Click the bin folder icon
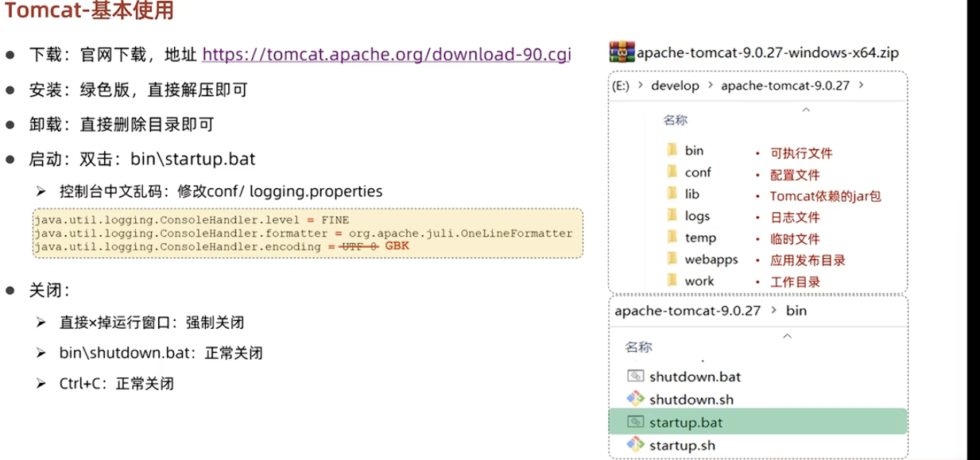The width and height of the screenshot is (980, 460). tap(672, 150)
